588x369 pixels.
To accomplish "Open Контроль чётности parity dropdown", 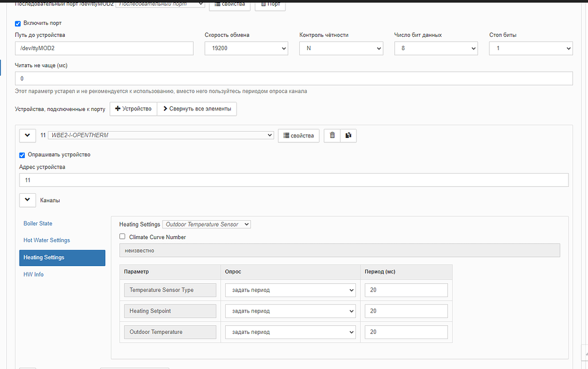I will coord(341,49).
